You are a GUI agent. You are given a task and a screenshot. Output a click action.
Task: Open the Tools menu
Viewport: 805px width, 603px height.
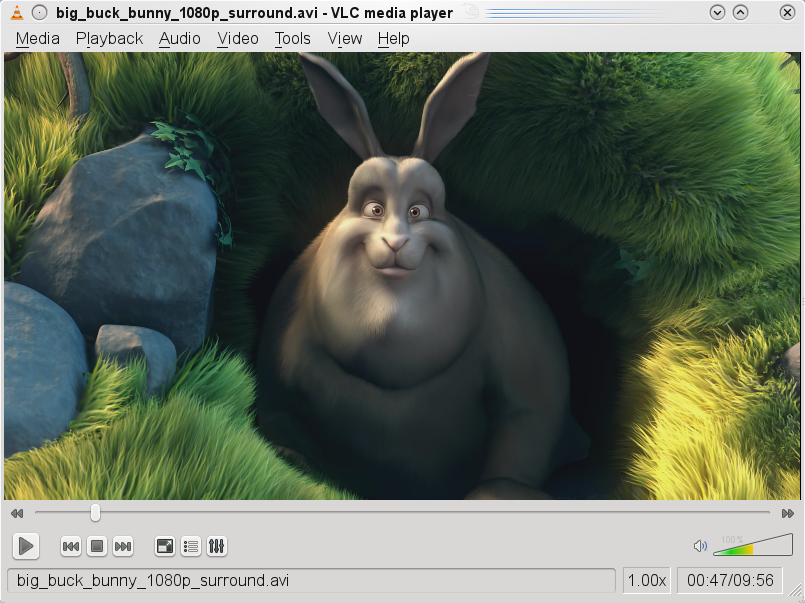tap(292, 38)
